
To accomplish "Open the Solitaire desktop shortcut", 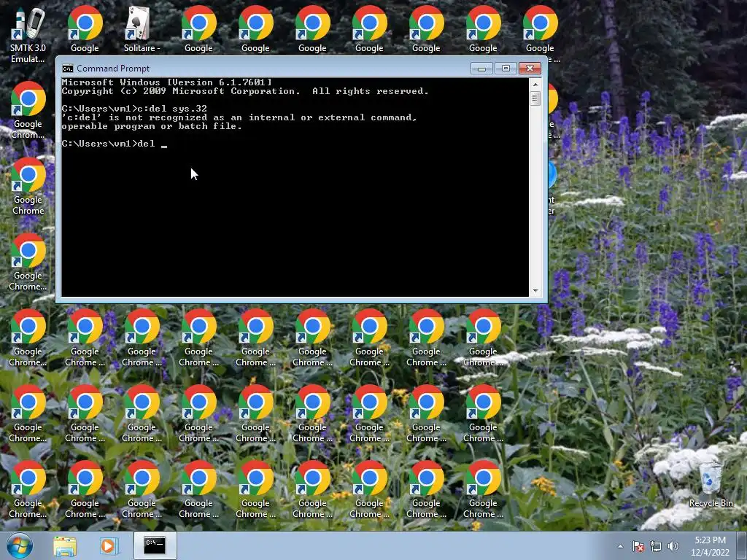I will [142, 29].
